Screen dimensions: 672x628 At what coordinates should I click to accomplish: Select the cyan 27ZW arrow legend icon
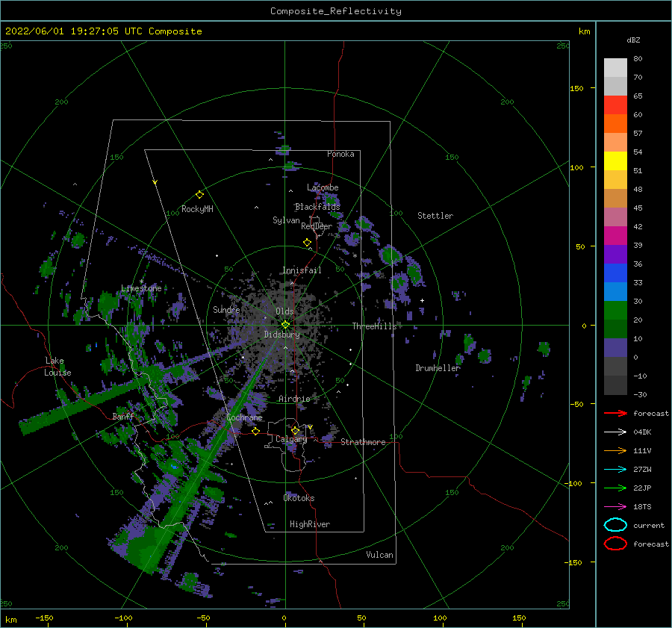point(615,470)
